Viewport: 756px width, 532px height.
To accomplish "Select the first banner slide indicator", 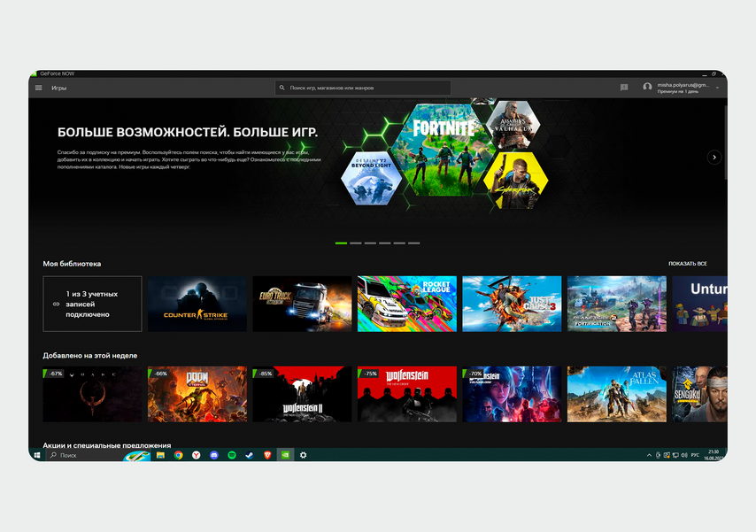I will click(341, 243).
